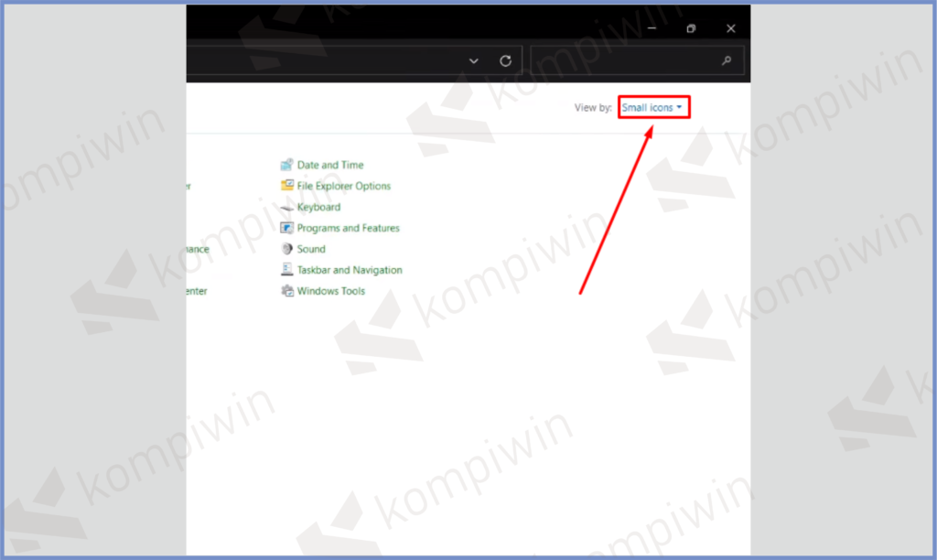Open Sound settings
This screenshot has height=560, width=937.
tap(312, 249)
